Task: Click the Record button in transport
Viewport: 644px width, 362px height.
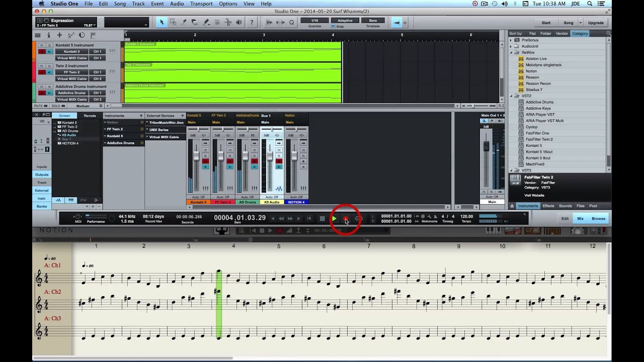Action: coord(346,218)
